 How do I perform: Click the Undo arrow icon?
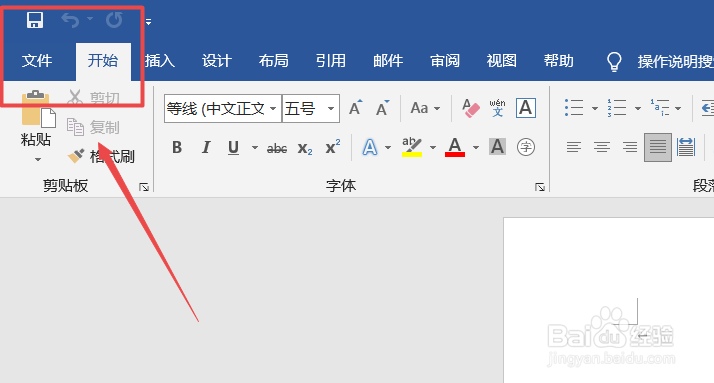click(x=70, y=20)
